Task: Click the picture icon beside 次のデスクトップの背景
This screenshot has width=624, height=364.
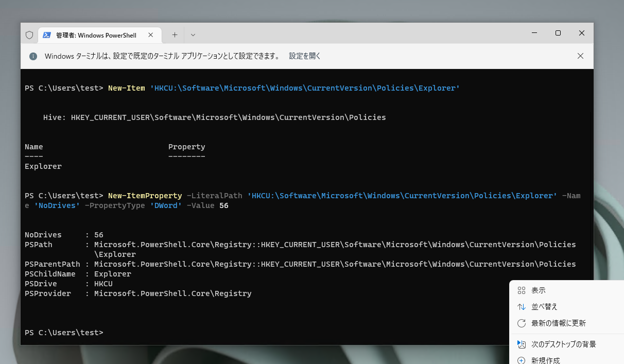Action: pos(521,344)
